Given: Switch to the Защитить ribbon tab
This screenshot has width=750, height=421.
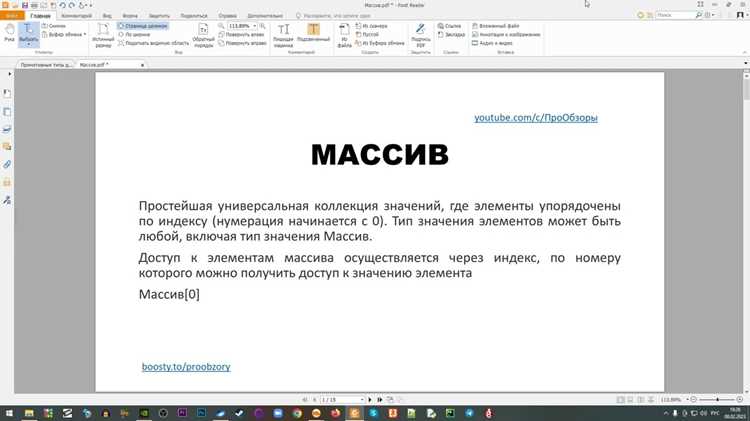Looking at the screenshot, I should [x=159, y=16].
